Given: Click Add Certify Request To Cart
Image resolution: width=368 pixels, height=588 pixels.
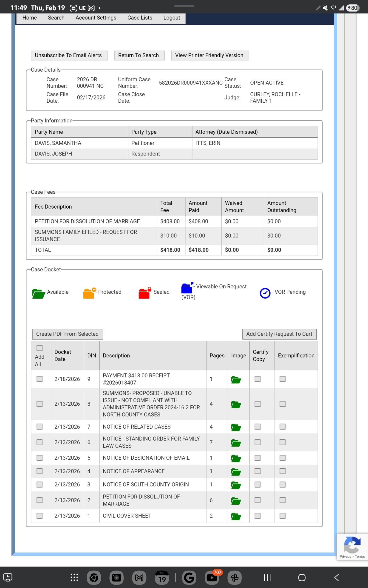Looking at the screenshot, I should [279, 334].
